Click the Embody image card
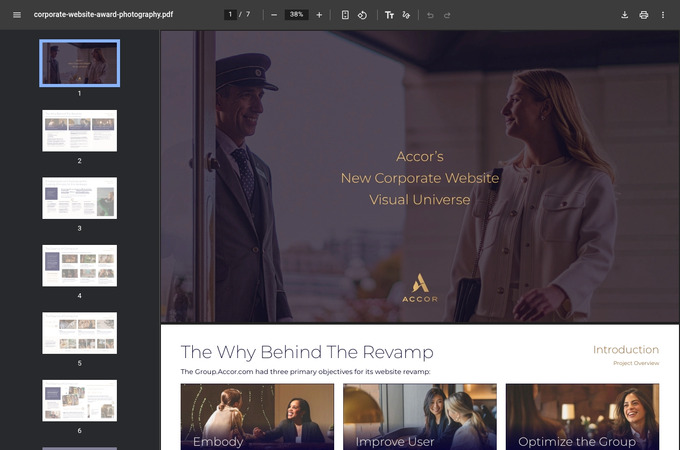This screenshot has height=450, width=680. tap(257, 417)
